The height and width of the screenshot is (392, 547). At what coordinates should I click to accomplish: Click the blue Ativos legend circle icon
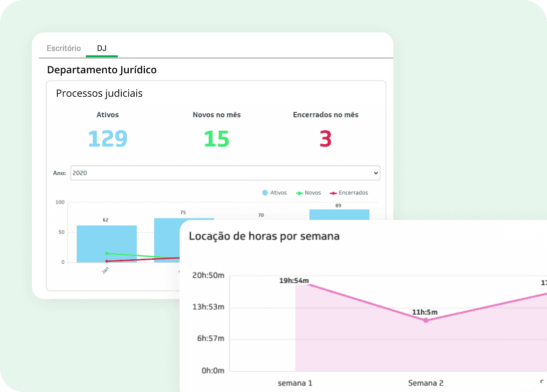pos(265,193)
